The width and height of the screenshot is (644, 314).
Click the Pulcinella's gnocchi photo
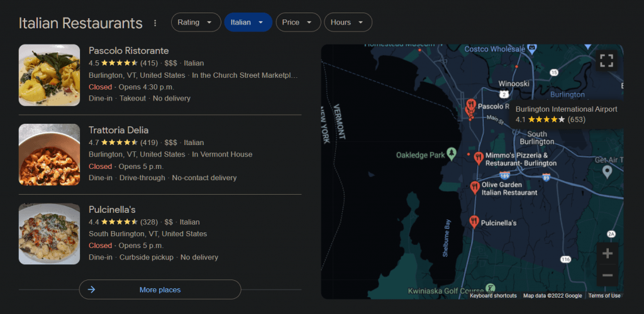(49, 234)
